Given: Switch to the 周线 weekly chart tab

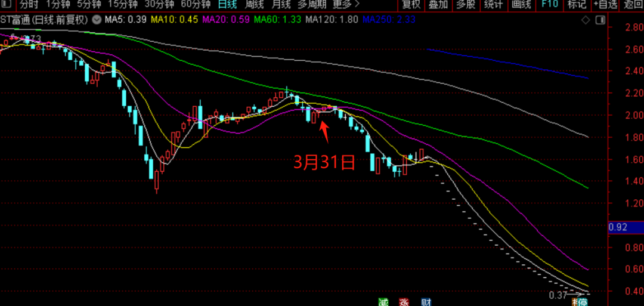Looking at the screenshot, I should click(x=255, y=5).
